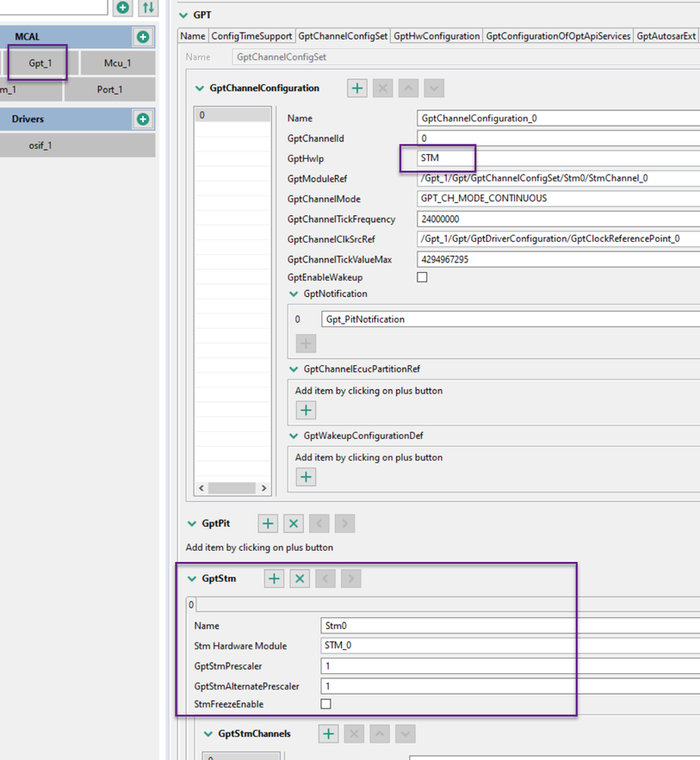Open the GptAutosarExt tab
The image size is (700, 760).
(666, 36)
